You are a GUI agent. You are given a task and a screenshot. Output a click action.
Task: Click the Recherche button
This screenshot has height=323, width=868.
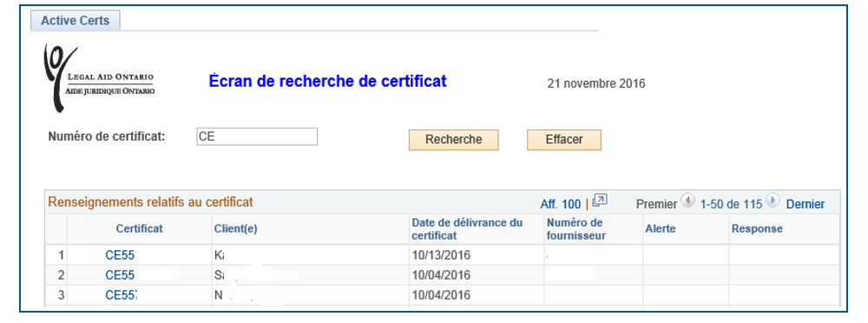tap(453, 140)
